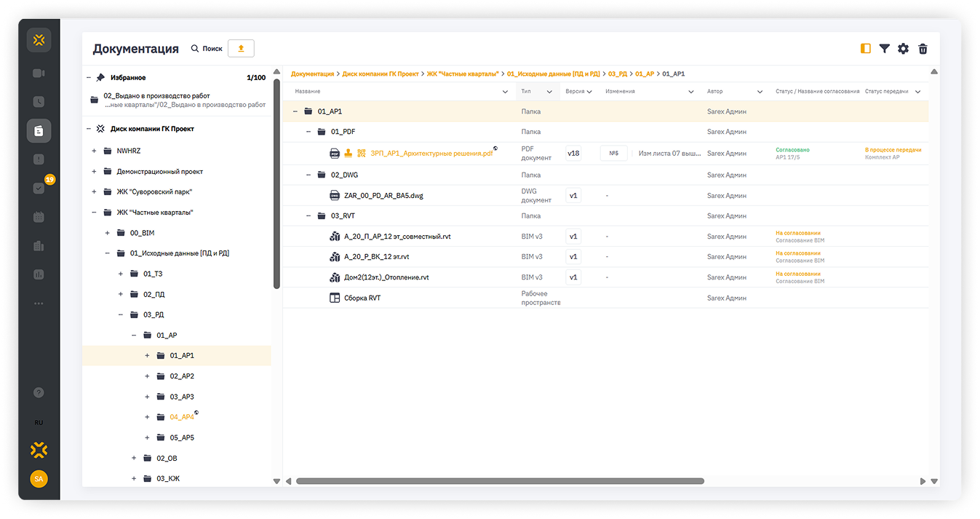Open the calendar section in sidebar
980x519 pixels.
click(x=39, y=217)
